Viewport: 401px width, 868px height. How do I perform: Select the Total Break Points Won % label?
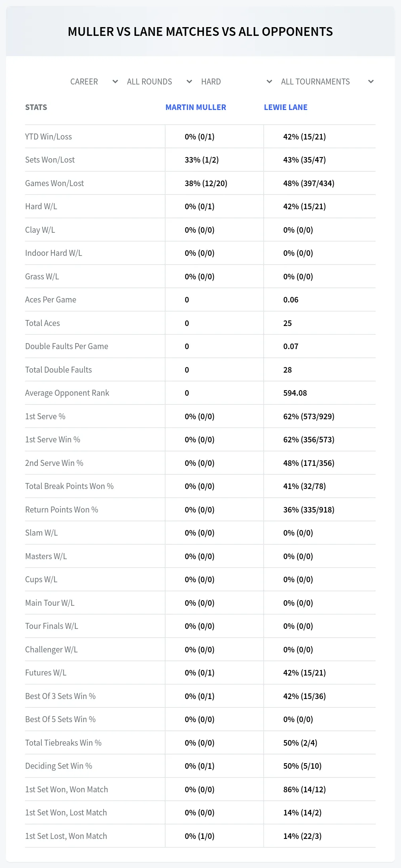[69, 486]
